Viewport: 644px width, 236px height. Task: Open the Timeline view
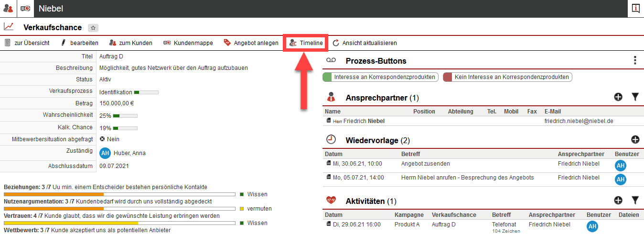[306, 43]
